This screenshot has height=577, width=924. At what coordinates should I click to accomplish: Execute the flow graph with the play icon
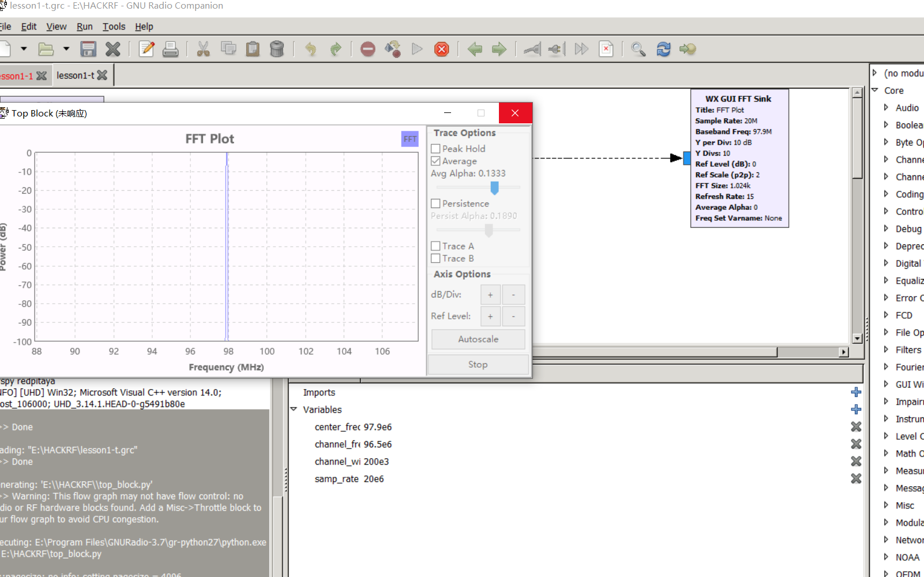417,49
